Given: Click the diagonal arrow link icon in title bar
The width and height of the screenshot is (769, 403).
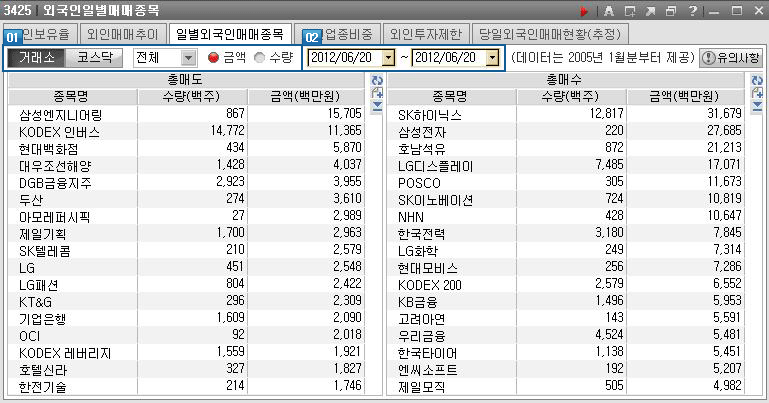Looking at the screenshot, I should point(650,11).
